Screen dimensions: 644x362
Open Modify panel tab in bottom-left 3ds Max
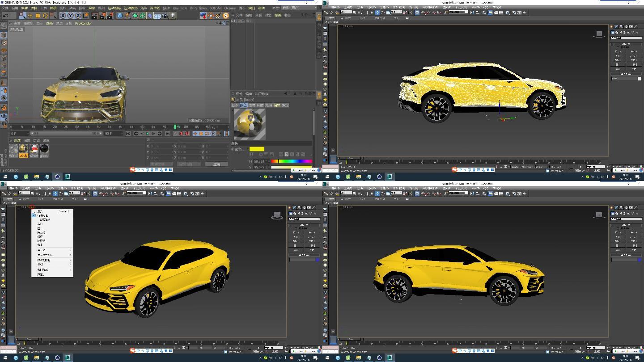point(294,208)
